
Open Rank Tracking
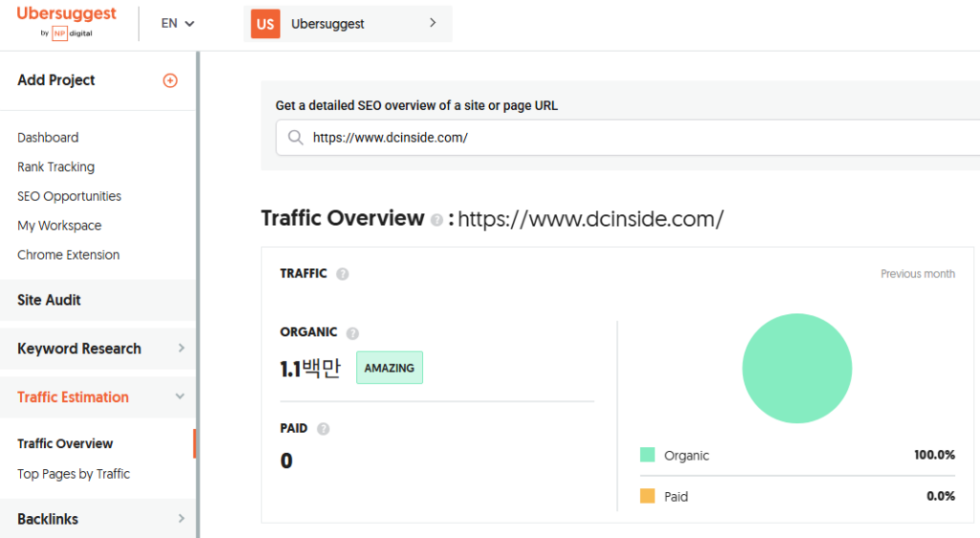56,167
